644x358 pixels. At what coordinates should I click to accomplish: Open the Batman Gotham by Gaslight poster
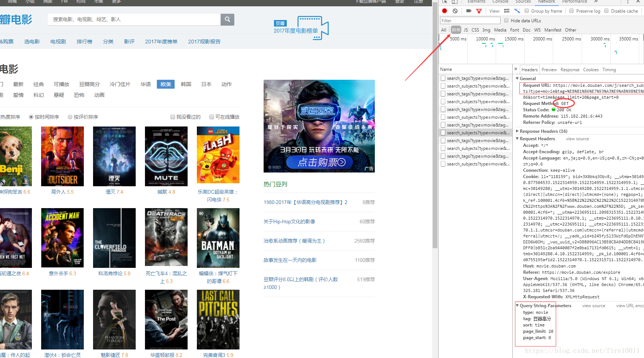(x=218, y=238)
